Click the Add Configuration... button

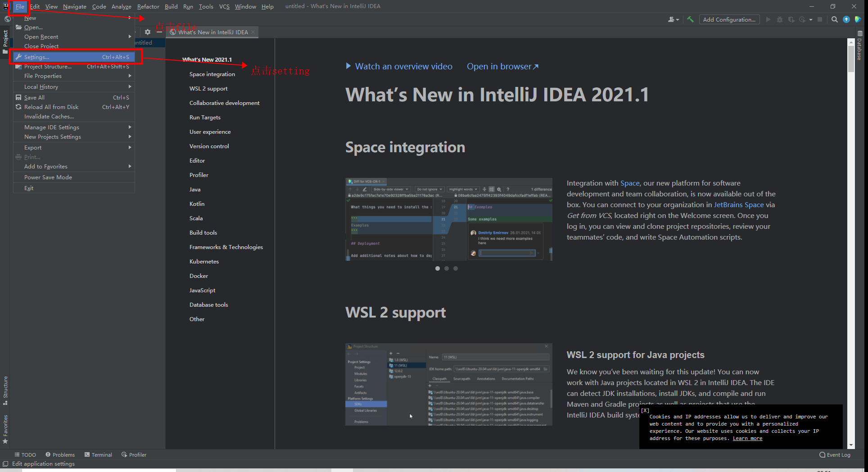tap(729, 19)
